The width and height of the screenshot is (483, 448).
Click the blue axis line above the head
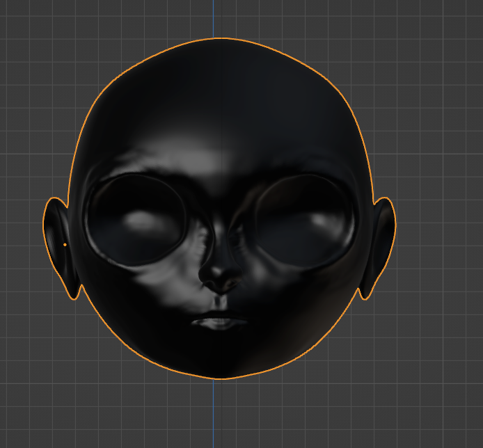coord(214,17)
